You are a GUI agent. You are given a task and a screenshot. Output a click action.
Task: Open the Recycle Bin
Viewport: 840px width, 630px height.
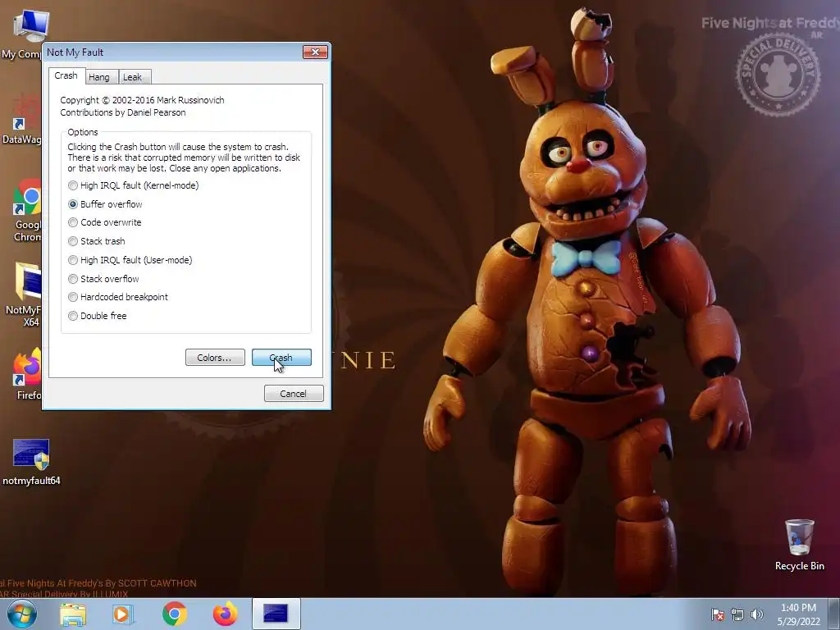pyautogui.click(x=799, y=545)
